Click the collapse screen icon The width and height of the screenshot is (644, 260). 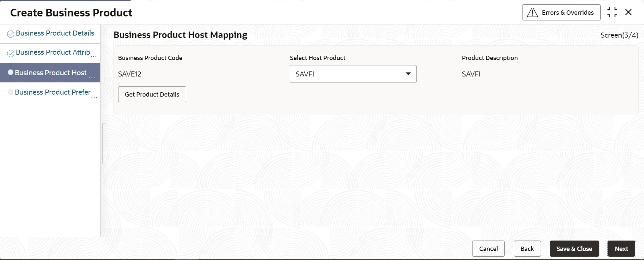coord(612,12)
